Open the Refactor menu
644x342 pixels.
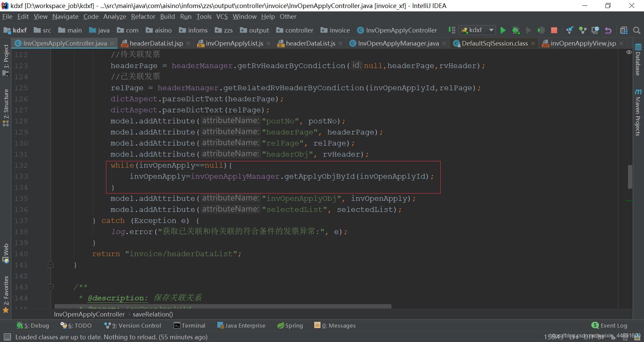(143, 16)
